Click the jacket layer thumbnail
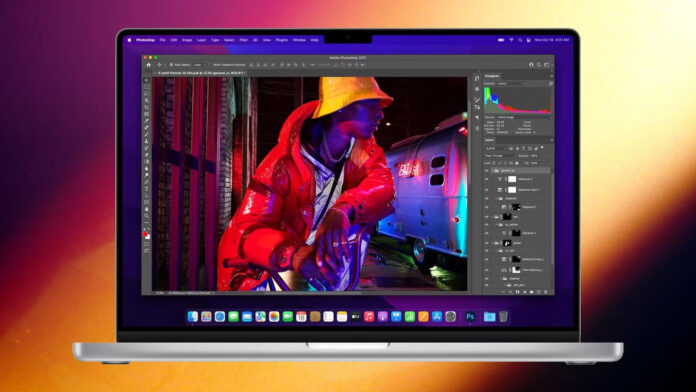Image resolution: width=696 pixels, height=392 pixels. (506, 243)
